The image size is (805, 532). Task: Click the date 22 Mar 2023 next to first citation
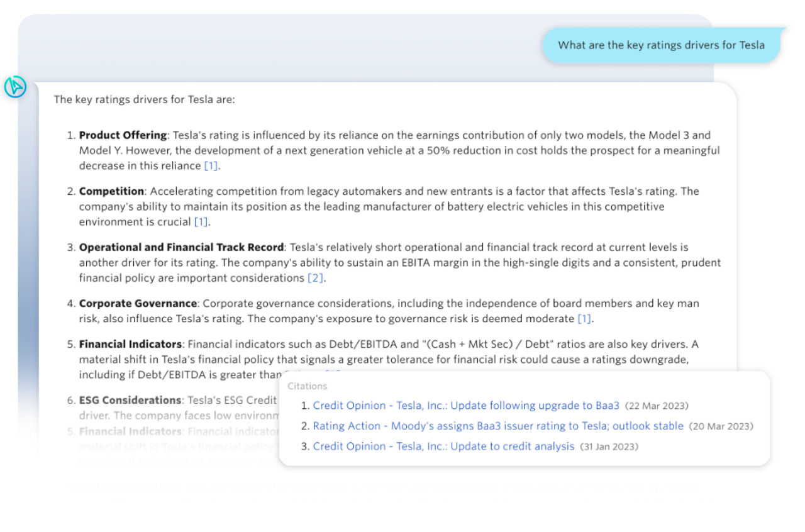(x=656, y=406)
